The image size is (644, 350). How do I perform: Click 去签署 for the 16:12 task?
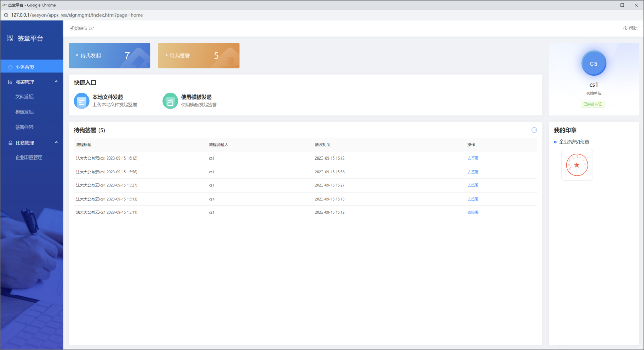(473, 158)
